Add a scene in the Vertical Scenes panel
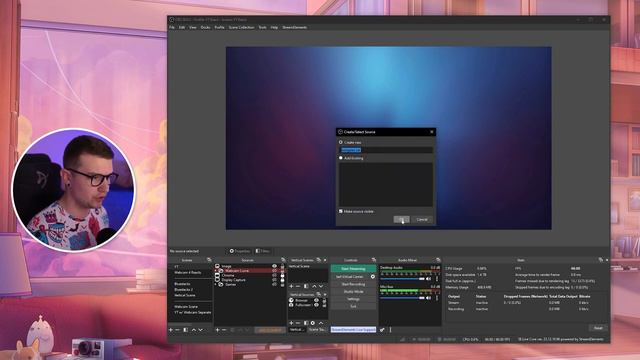Viewport: 640px width, 360px height. coord(291,287)
